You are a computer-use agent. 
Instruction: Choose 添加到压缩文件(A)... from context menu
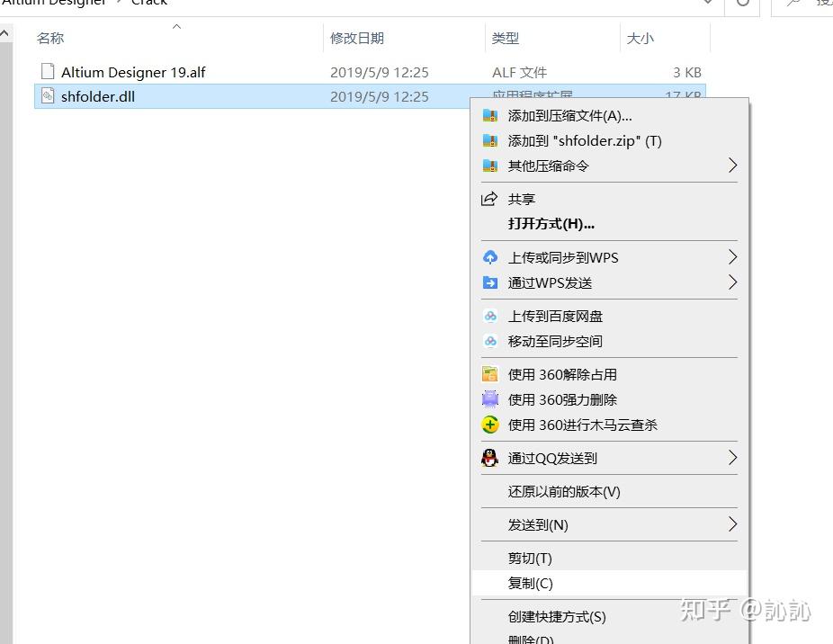click(x=609, y=116)
